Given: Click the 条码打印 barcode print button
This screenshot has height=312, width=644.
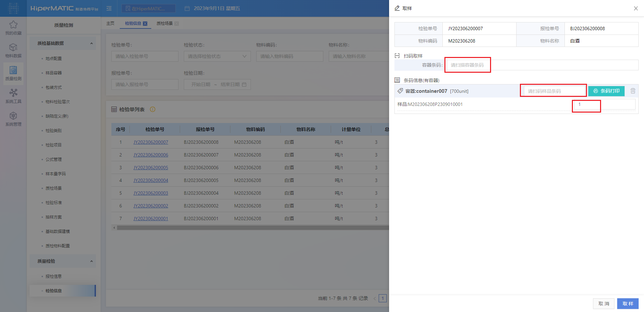Looking at the screenshot, I should [606, 91].
